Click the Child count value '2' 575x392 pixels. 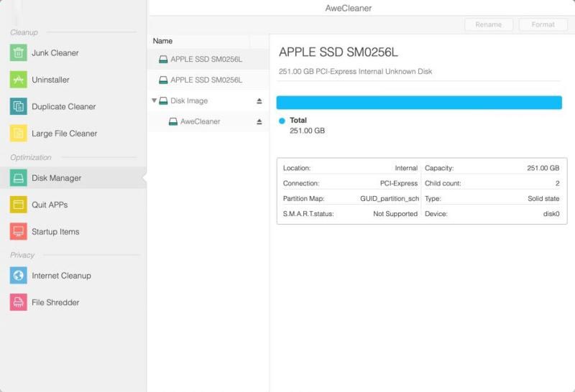[x=558, y=183]
